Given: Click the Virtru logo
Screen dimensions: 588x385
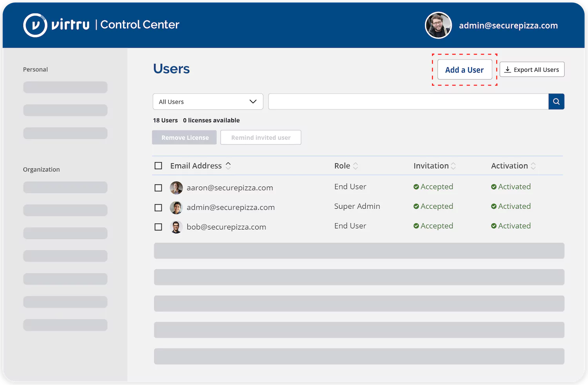Looking at the screenshot, I should pyautogui.click(x=35, y=25).
